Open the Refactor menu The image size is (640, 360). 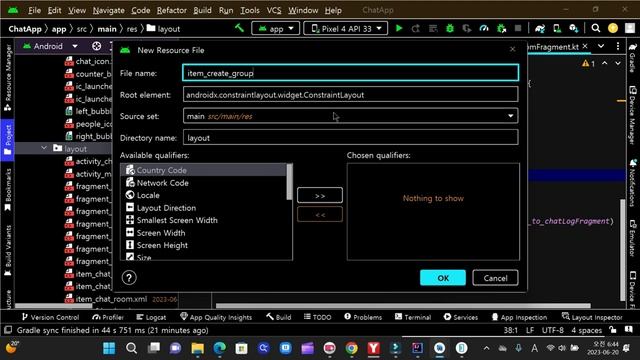pos(171,10)
